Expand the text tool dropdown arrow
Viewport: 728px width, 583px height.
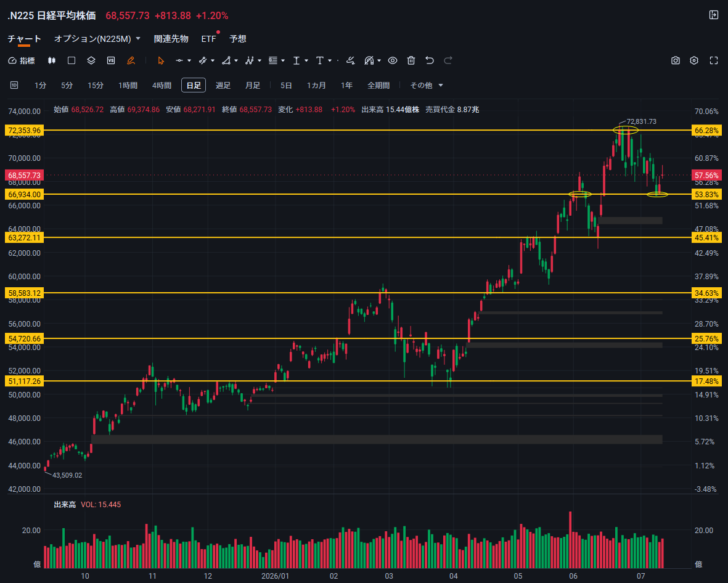pyautogui.click(x=330, y=60)
